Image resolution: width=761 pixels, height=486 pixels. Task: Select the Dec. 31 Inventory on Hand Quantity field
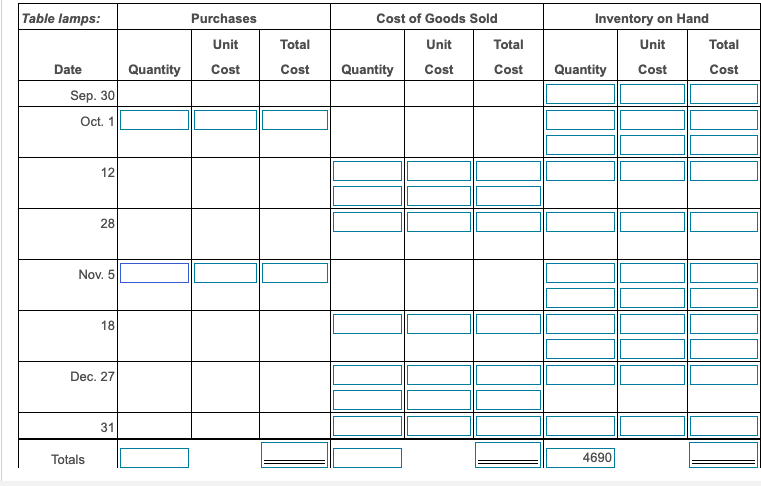tap(580, 426)
